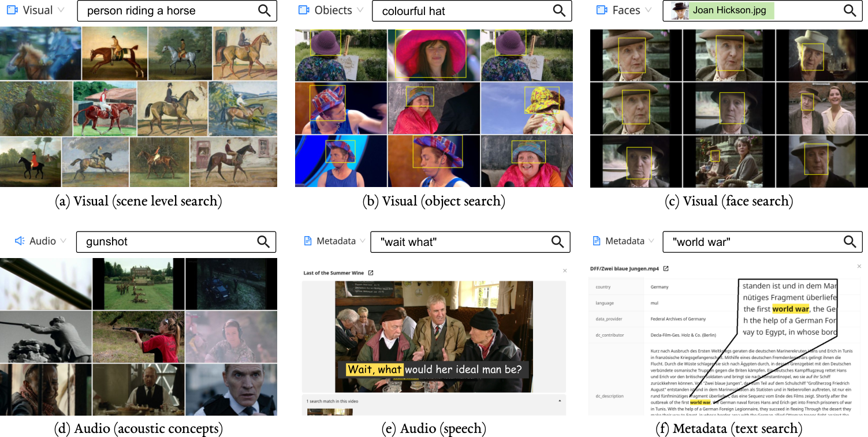Click the video frame of three men in pub

(434, 337)
